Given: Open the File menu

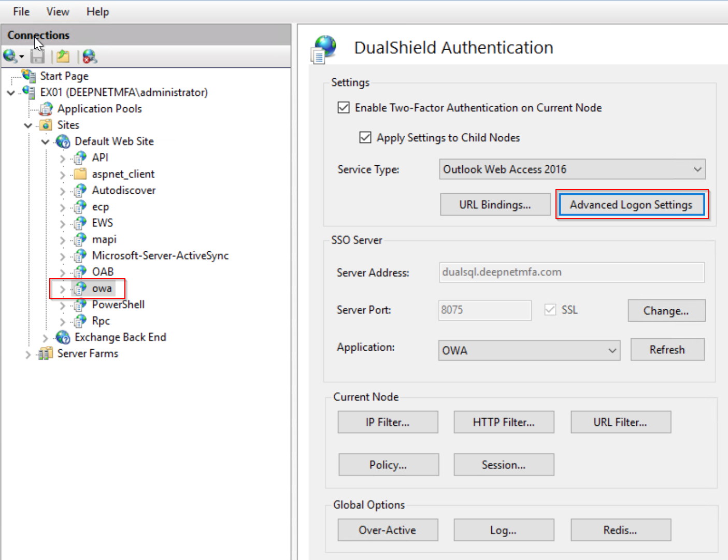Looking at the screenshot, I should [21, 11].
